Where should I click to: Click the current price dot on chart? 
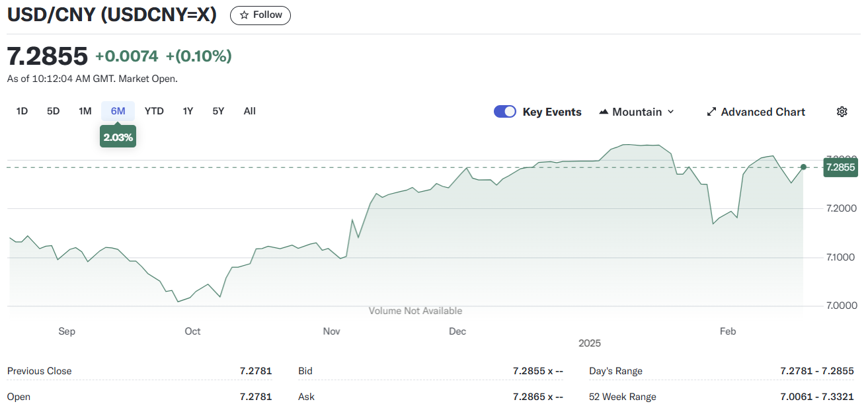point(803,167)
